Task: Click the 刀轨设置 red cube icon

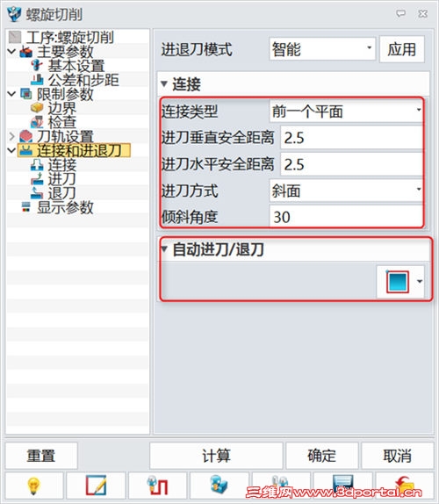Action: point(26,136)
